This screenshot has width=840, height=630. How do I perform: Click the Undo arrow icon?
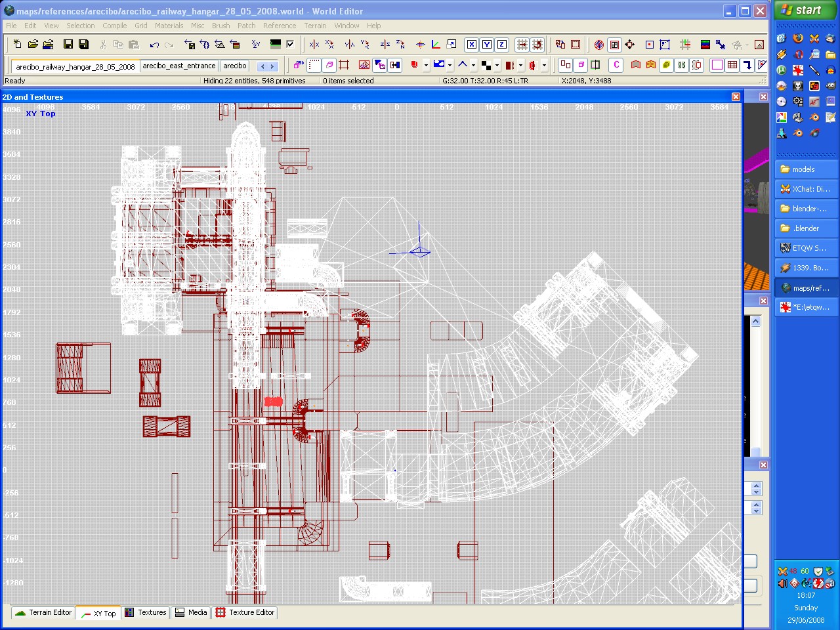click(x=154, y=45)
